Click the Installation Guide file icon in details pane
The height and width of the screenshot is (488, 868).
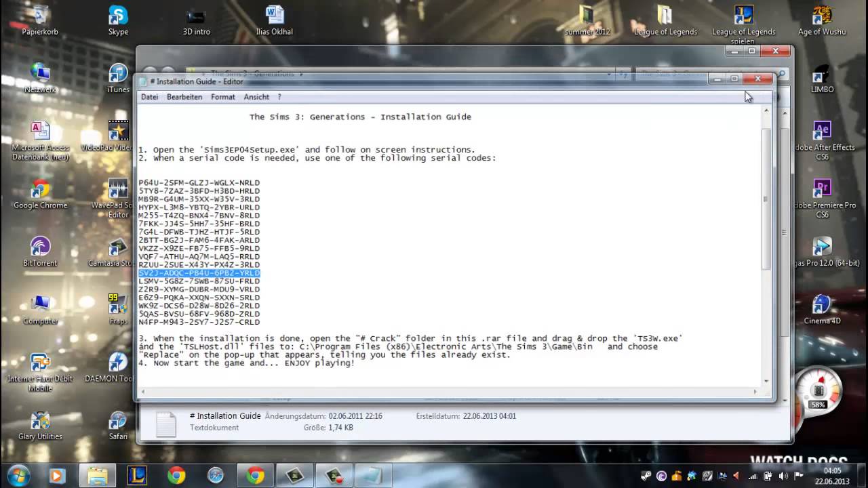[x=166, y=424]
